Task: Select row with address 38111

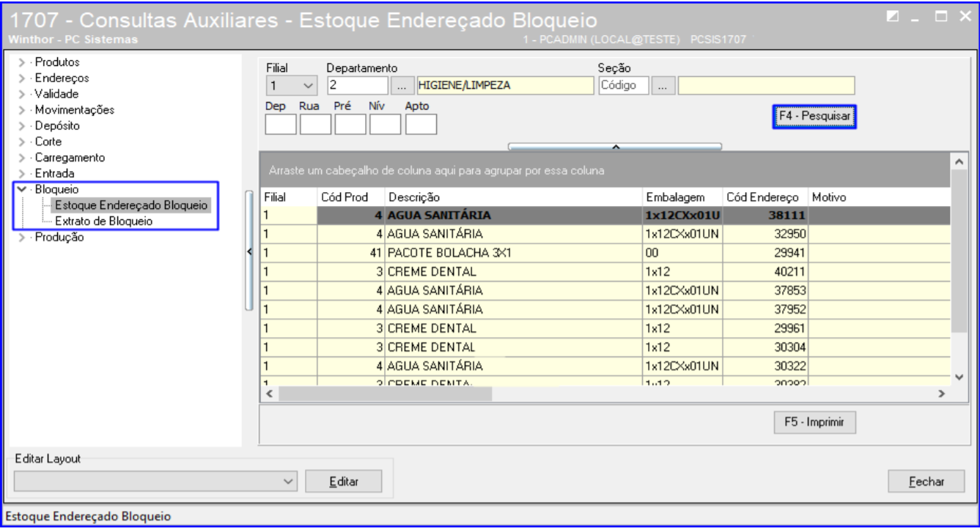Action: 605,214
